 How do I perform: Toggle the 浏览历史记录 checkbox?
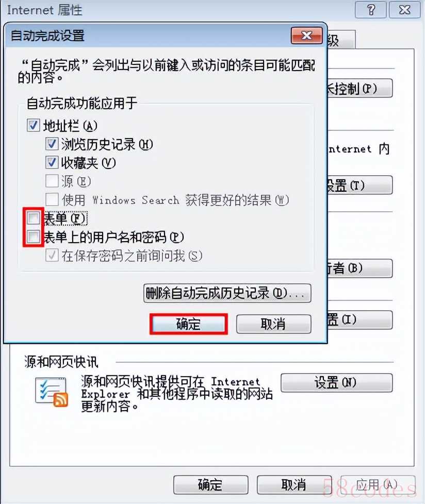(x=52, y=144)
